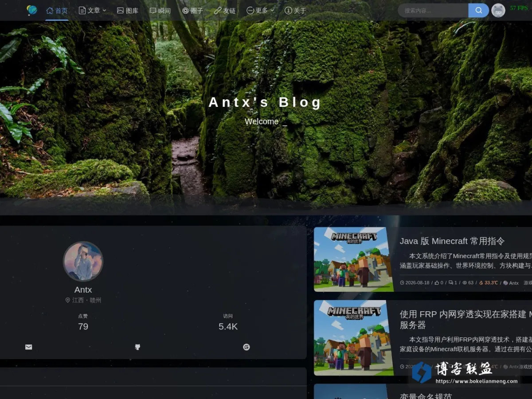This screenshot has width=532, height=399.
Task: Click the blog logo in the navbar
Action: click(x=31, y=10)
